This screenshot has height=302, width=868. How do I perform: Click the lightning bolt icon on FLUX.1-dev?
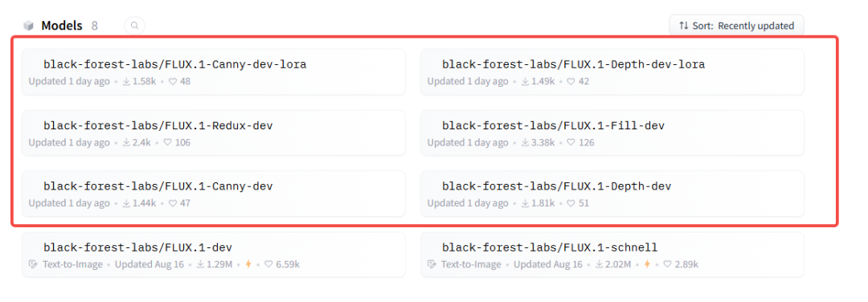(248, 264)
